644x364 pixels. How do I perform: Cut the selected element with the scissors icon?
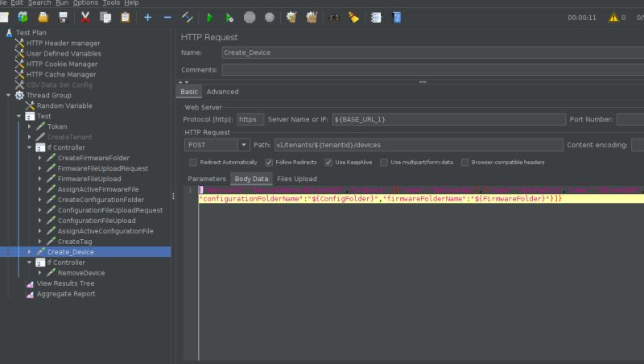click(85, 17)
